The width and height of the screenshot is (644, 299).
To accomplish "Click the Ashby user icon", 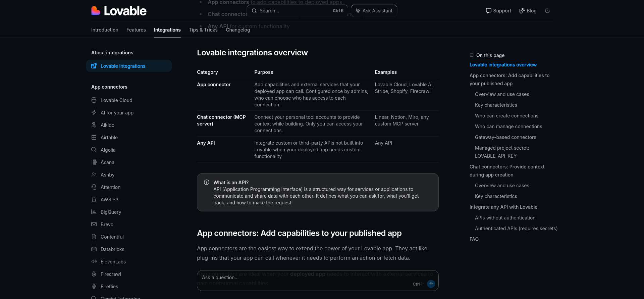I will (94, 175).
